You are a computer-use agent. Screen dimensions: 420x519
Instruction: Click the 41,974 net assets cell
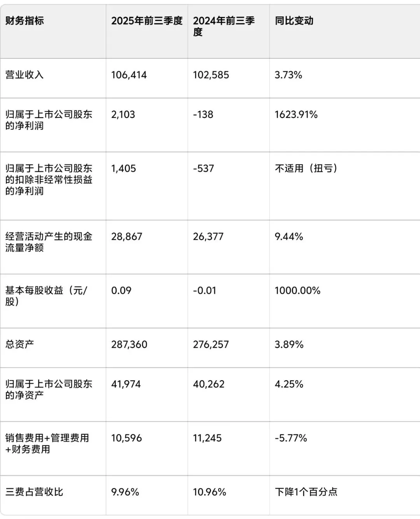pyautogui.click(x=126, y=384)
